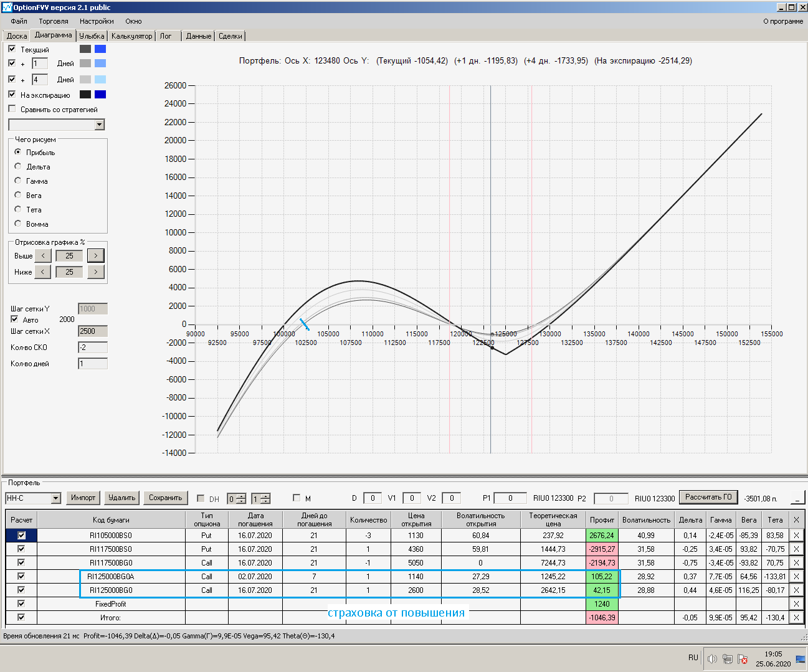The image size is (808, 672).
Task: Click the 'Шаг сетки X' input field
Action: [92, 331]
